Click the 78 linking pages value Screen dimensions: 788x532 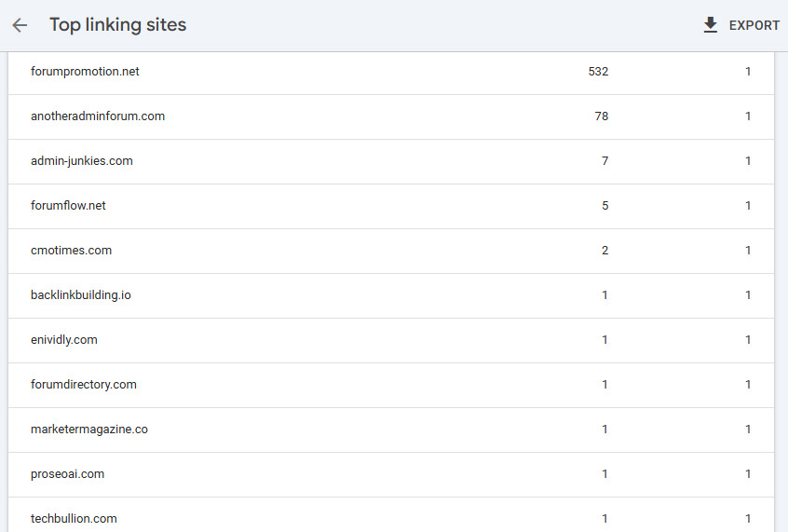(602, 116)
